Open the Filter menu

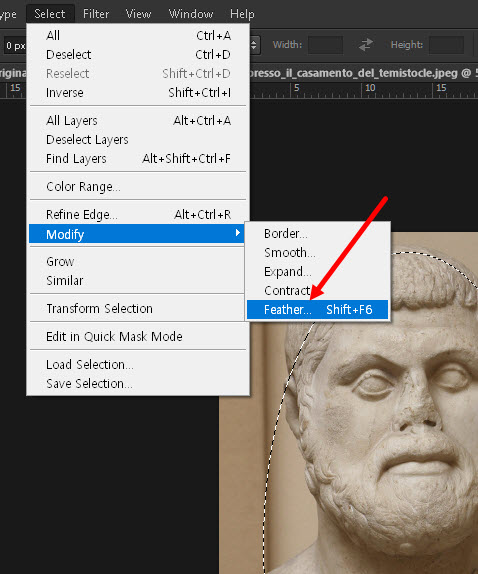click(x=96, y=14)
